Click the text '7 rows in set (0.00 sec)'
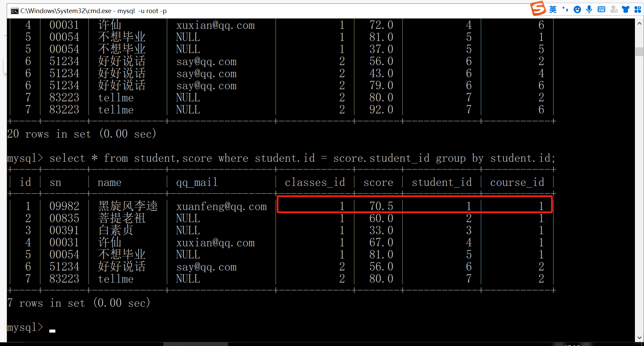Viewport: 644px width, 346px height. coord(79,303)
